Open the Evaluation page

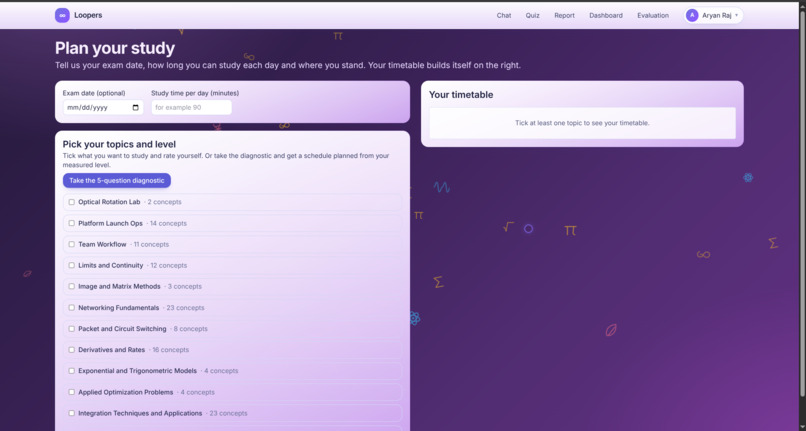click(653, 15)
